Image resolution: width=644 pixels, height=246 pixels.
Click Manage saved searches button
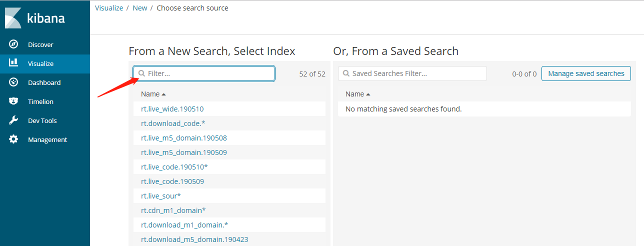(586, 73)
